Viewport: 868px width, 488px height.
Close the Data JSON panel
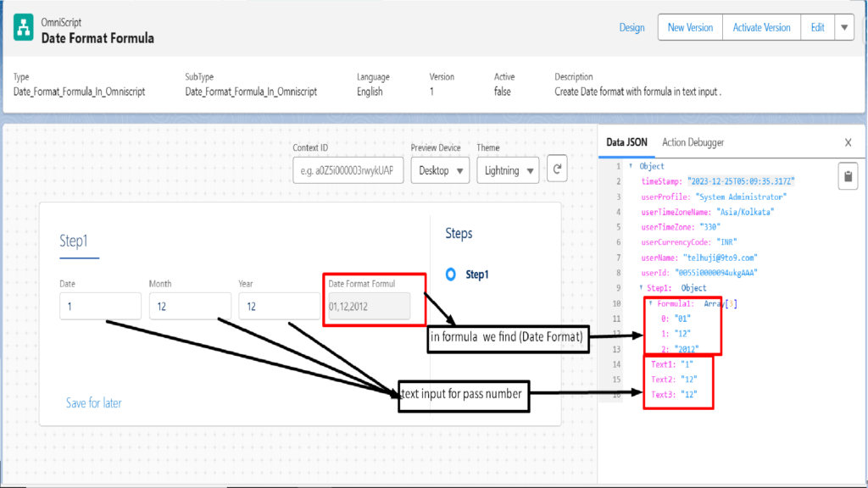tap(848, 142)
